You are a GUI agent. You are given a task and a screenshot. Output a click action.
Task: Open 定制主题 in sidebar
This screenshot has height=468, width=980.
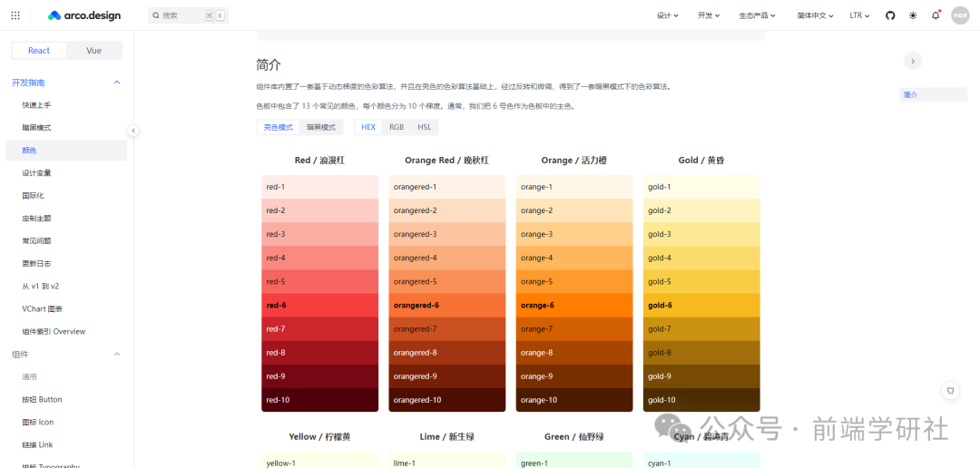point(66,219)
